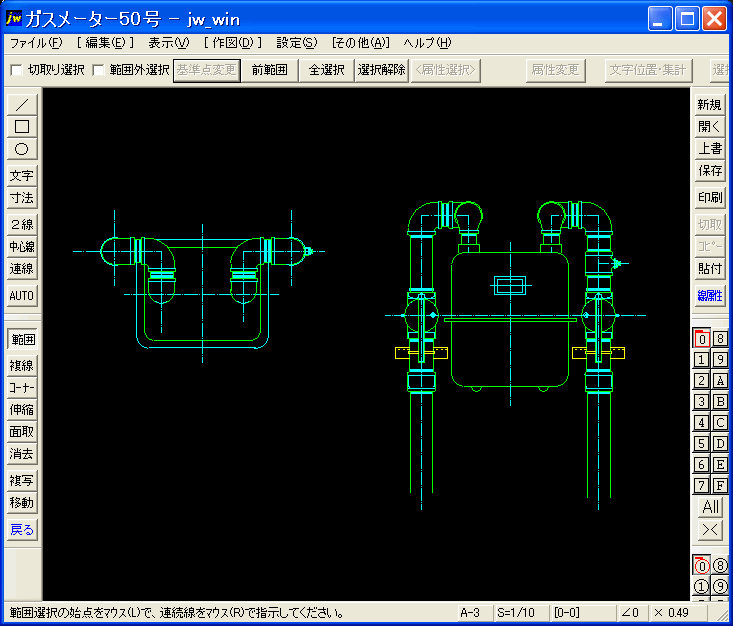733x626 pixels.
Task: Enable the 範囲外選択 checkbox
Action: coord(98,70)
